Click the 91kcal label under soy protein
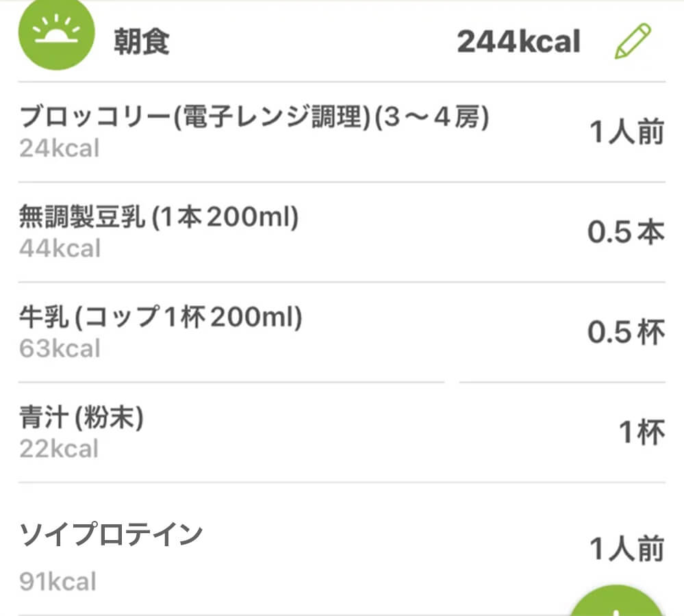684x616 pixels. pos(58,581)
